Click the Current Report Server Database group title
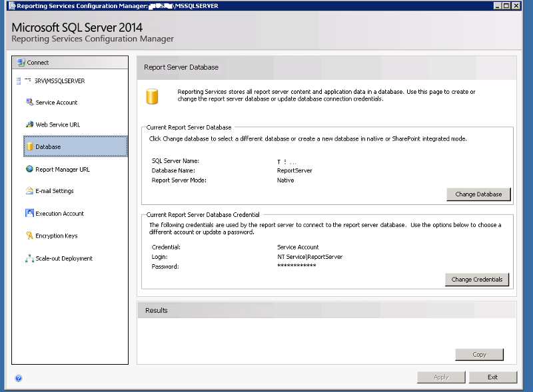 pos(189,127)
